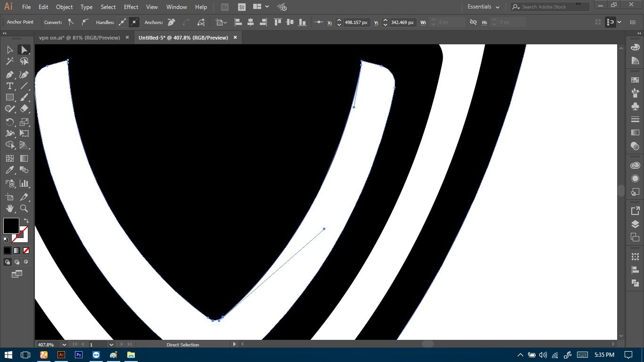Apply solid Color mode button
This screenshot has height=362, width=644.
pyautogui.click(x=8, y=250)
